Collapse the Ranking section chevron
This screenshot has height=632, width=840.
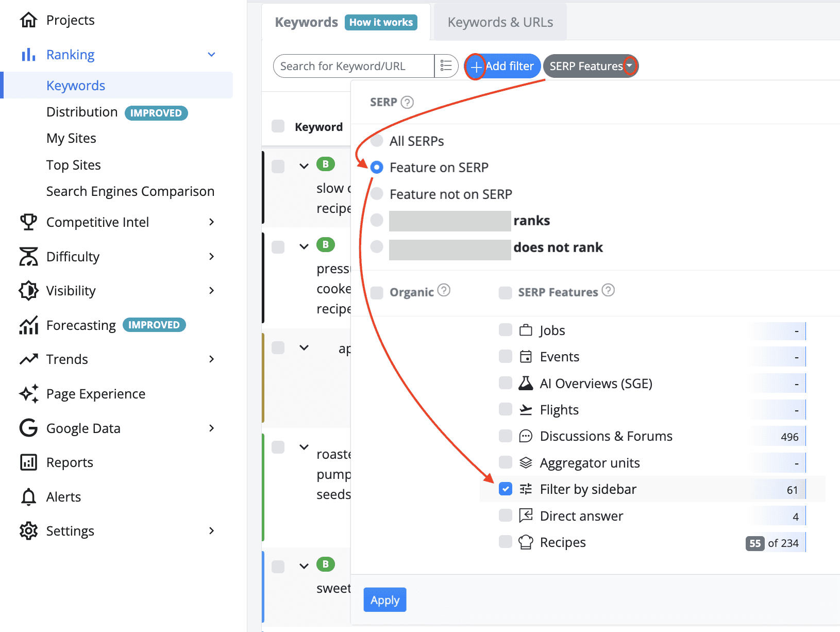click(x=211, y=55)
